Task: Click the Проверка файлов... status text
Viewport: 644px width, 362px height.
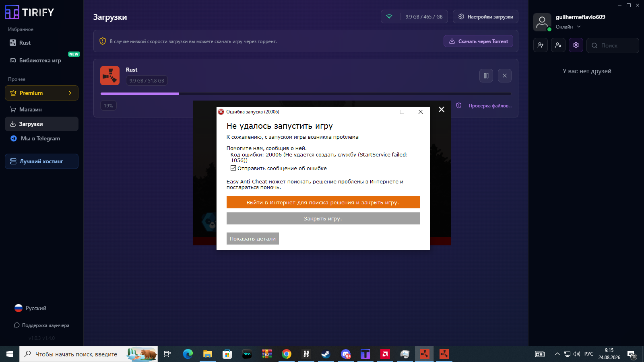Action: point(490,106)
